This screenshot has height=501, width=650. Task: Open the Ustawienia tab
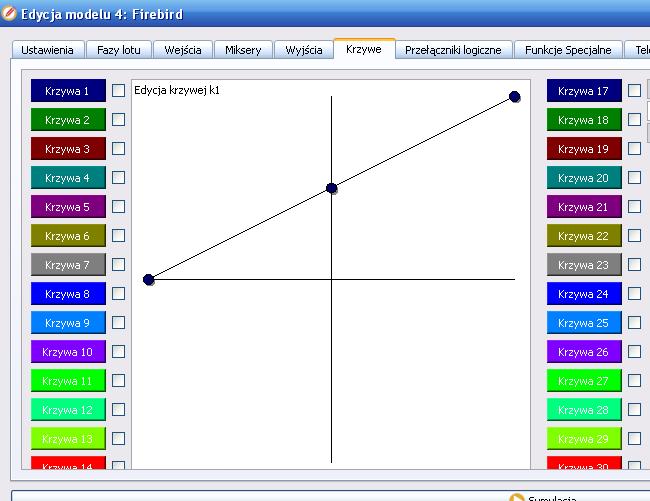coord(48,50)
